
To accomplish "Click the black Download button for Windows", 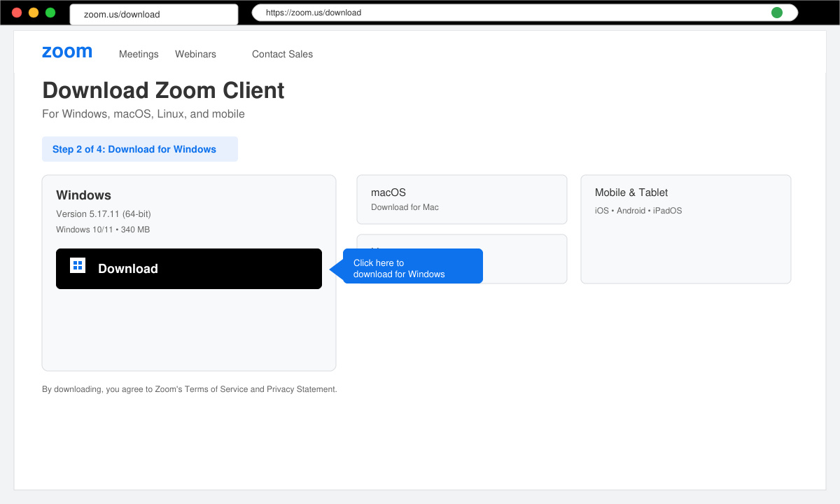I will pyautogui.click(x=189, y=269).
